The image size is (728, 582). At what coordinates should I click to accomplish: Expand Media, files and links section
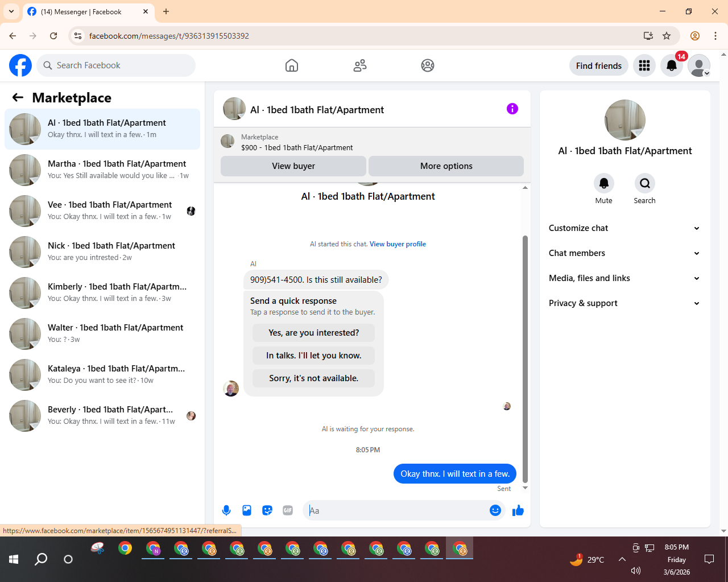624,278
